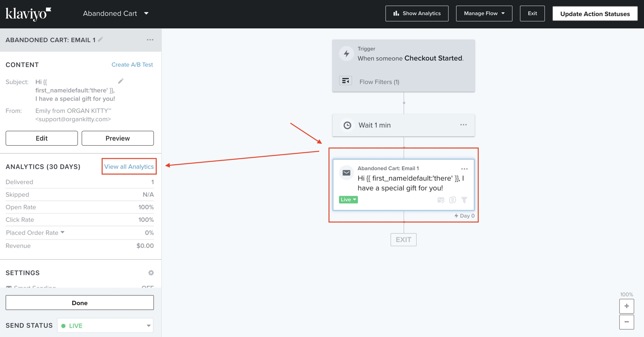The height and width of the screenshot is (337, 644).
Task: Click the Flow Filters icon on the Trigger card
Action: [345, 80]
